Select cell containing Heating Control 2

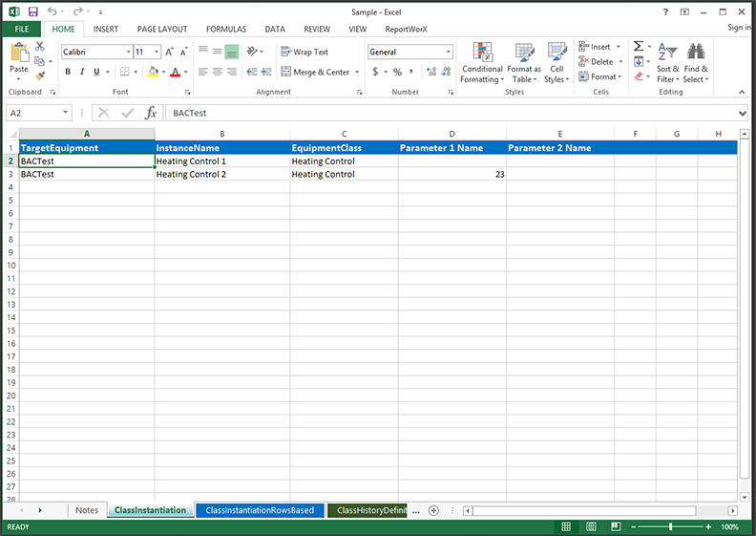221,175
